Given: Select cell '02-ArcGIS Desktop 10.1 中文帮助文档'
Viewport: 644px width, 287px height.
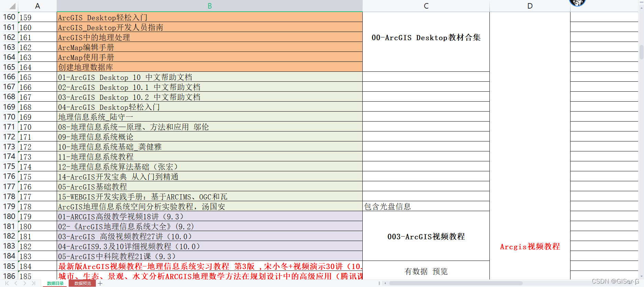Looking at the screenshot, I should click(x=210, y=87).
